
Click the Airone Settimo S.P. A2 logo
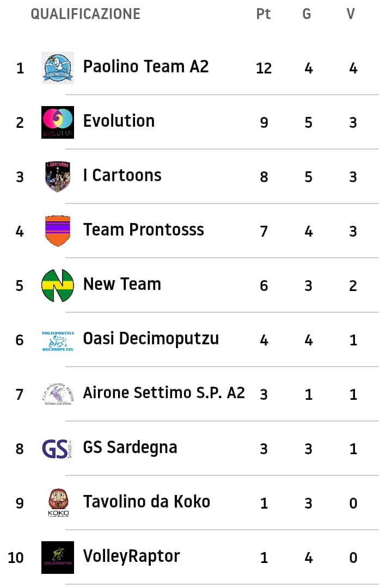tap(58, 394)
